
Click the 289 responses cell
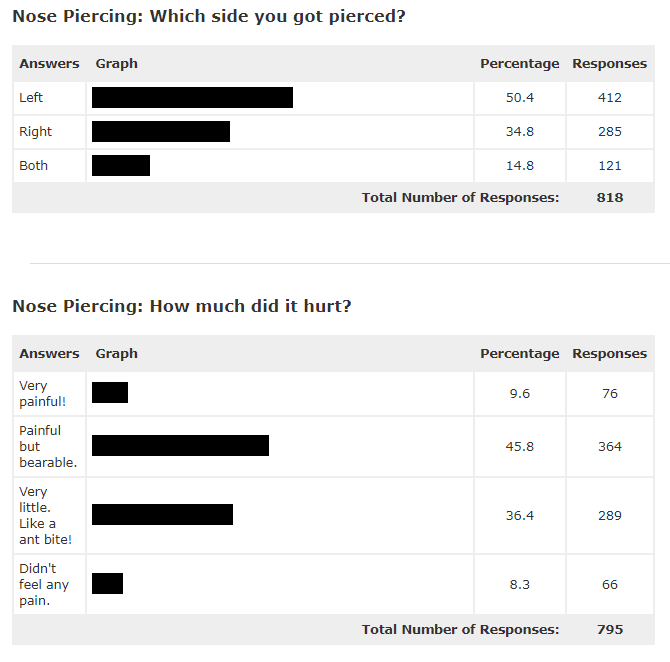[x=610, y=515]
